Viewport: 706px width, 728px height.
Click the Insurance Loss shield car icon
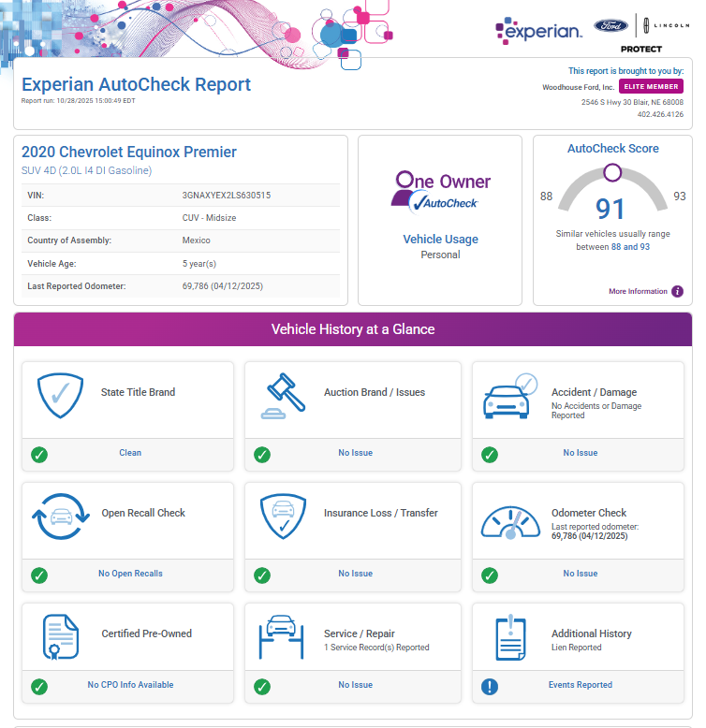pyautogui.click(x=285, y=518)
